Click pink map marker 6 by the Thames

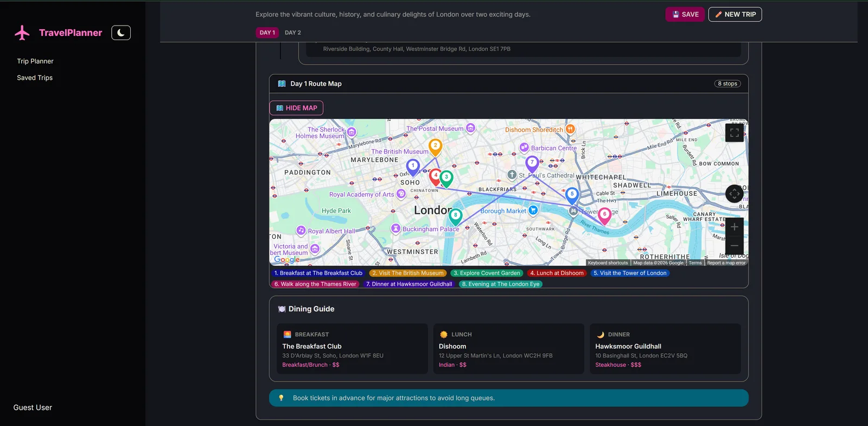point(604,216)
